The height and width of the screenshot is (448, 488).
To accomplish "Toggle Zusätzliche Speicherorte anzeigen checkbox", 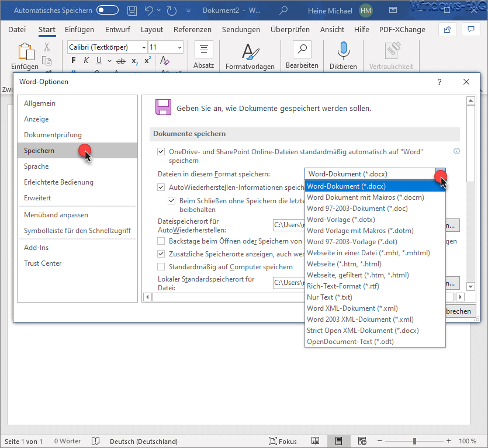I will 161,254.
